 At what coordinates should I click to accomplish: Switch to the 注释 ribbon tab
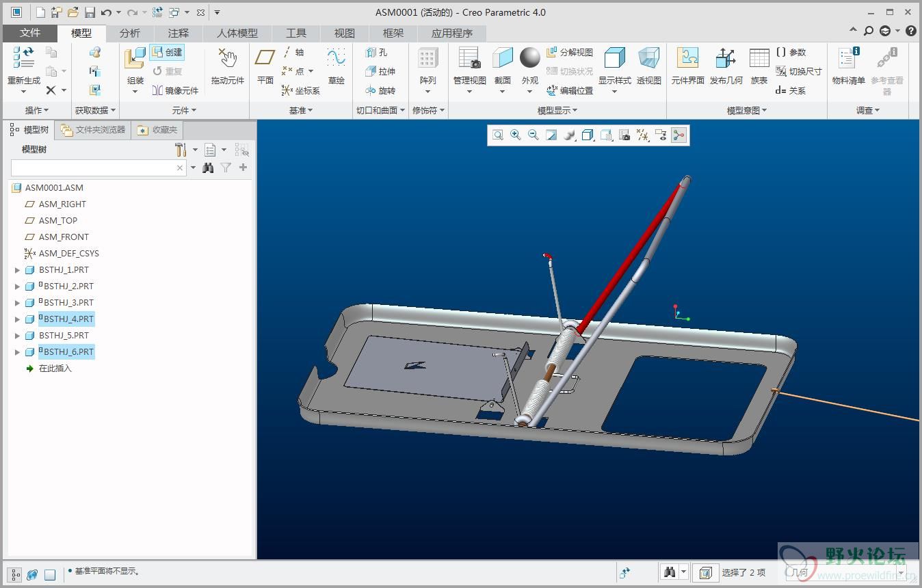click(179, 33)
